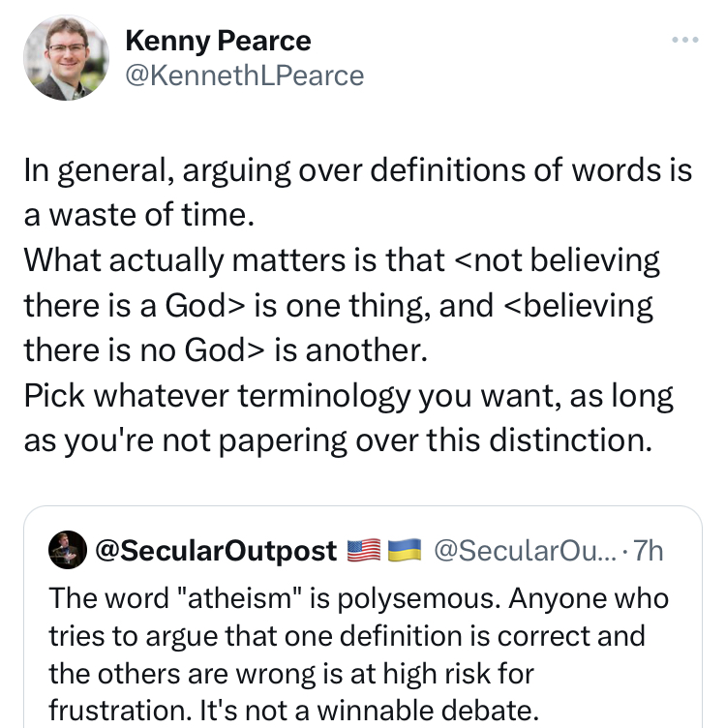Click the phrase "there is a God>"
This screenshot has width=726, height=728.
(136, 306)
